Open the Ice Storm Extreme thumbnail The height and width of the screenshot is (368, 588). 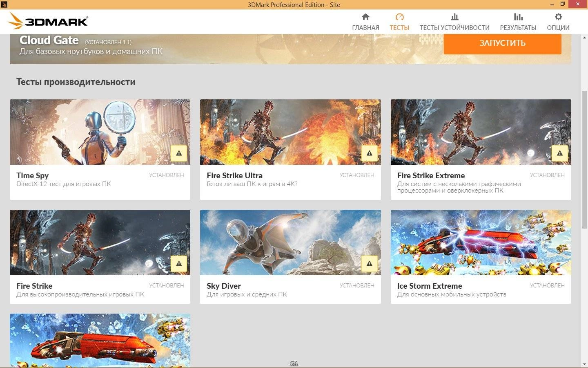point(481,242)
